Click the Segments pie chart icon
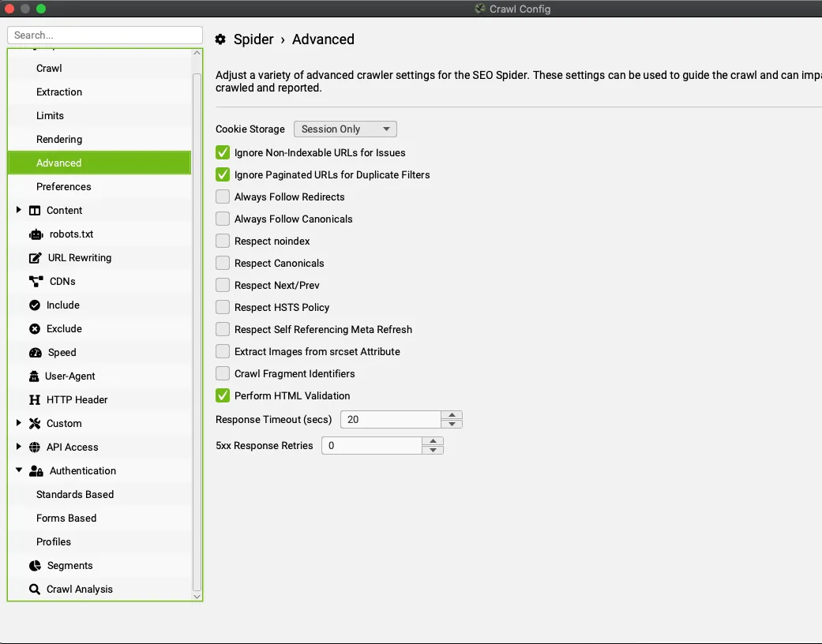This screenshot has height=644, width=822. [x=35, y=566]
